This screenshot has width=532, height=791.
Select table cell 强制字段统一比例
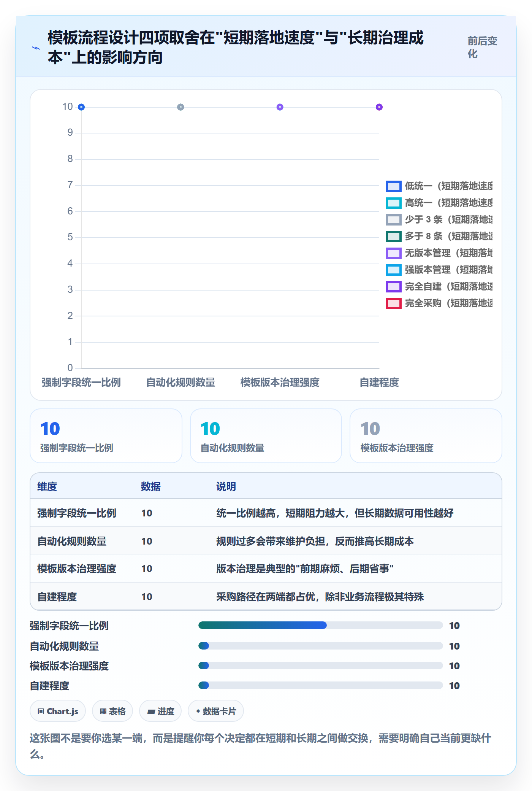pyautogui.click(x=77, y=513)
